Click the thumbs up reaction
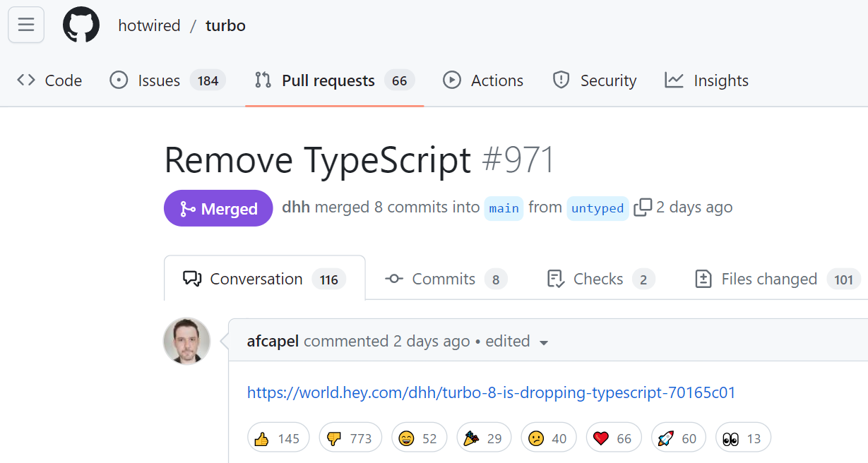868x463 pixels. tap(278, 438)
